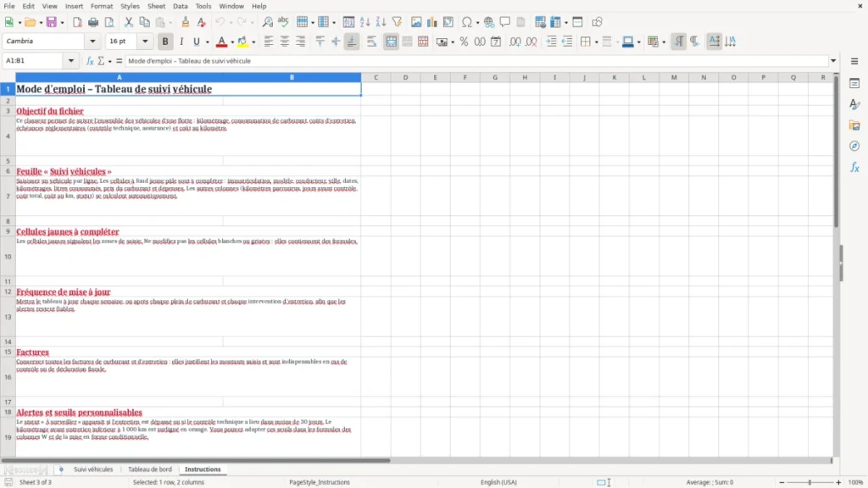The width and height of the screenshot is (868, 488).
Task: Click the Print icon
Action: 93,22
